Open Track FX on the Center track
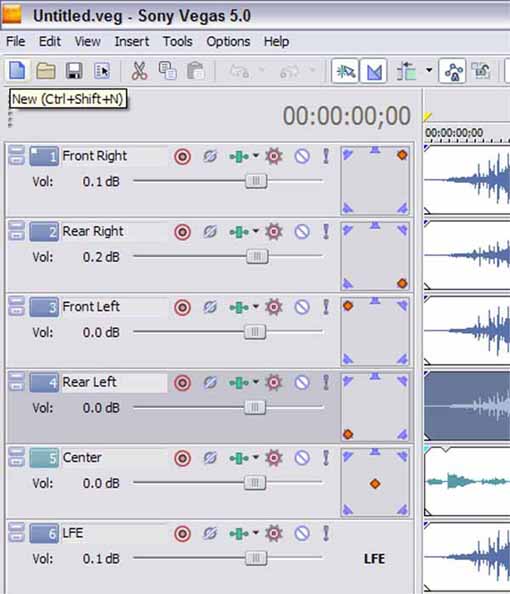510x594 pixels. coord(274,458)
